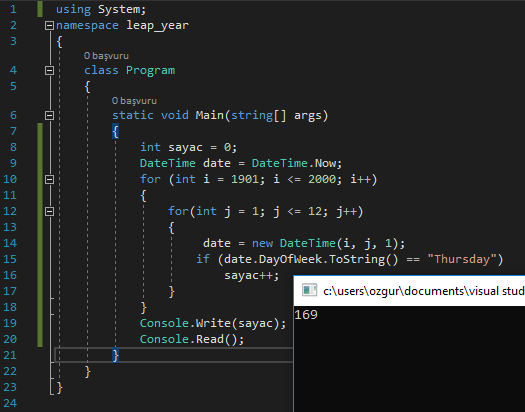The image size is (525, 412).
Task: Collapse the namespace leap_year block
Action: click(49, 25)
